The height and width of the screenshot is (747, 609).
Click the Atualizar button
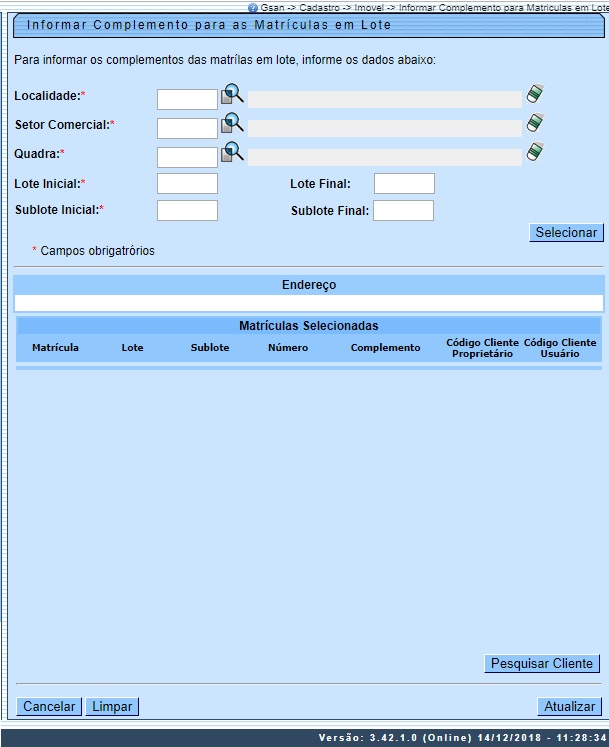click(x=569, y=707)
